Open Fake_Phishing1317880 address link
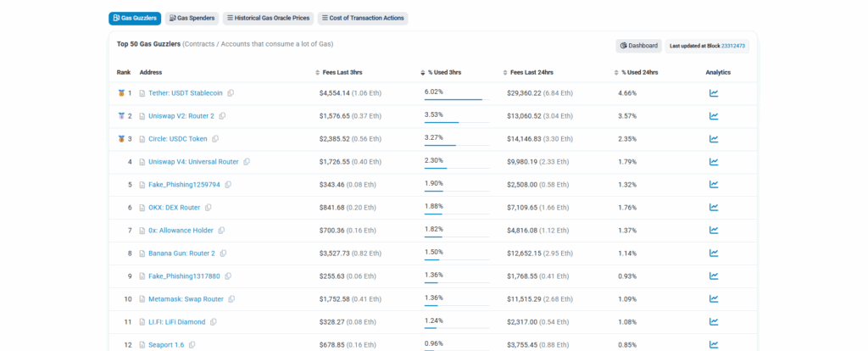Screen dimensions: 868x351 pos(184,276)
